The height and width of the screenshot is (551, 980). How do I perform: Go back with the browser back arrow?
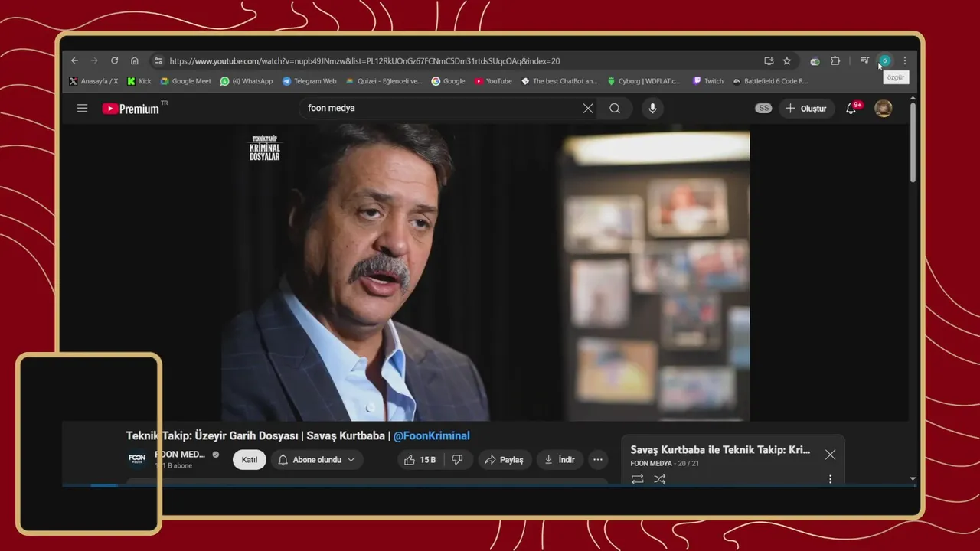coord(74,60)
